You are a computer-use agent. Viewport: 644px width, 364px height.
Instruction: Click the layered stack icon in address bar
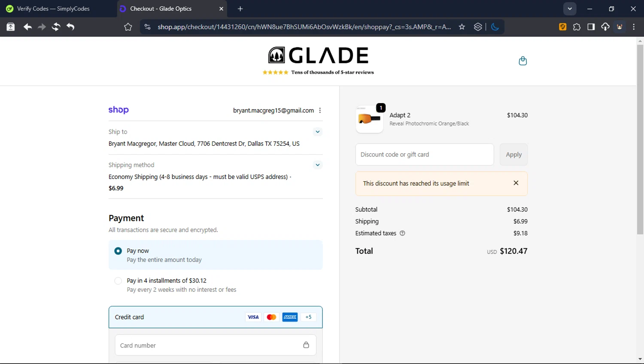(x=478, y=27)
